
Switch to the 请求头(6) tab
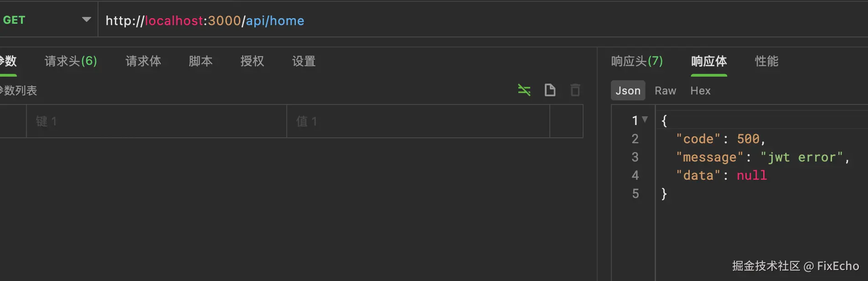pyautogui.click(x=71, y=61)
